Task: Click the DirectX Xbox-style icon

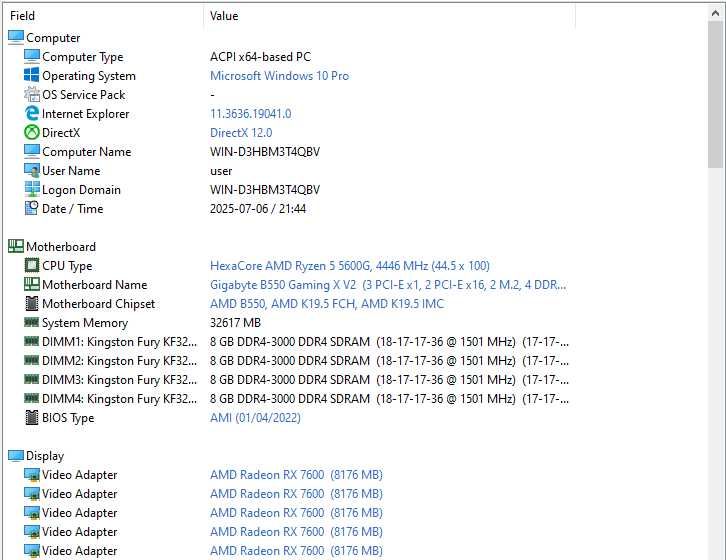Action: [31, 132]
